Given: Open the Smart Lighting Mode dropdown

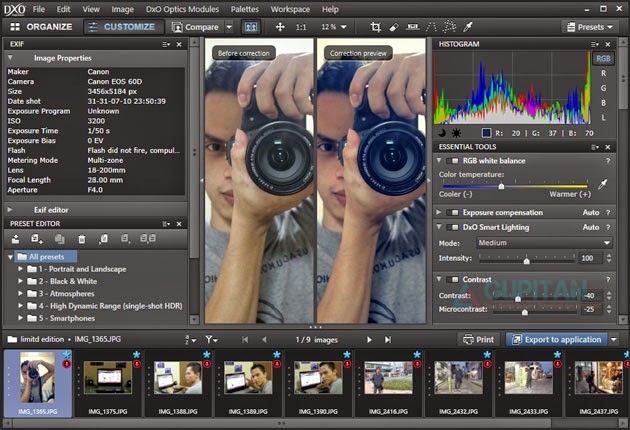Looking at the screenshot, I should coord(544,243).
